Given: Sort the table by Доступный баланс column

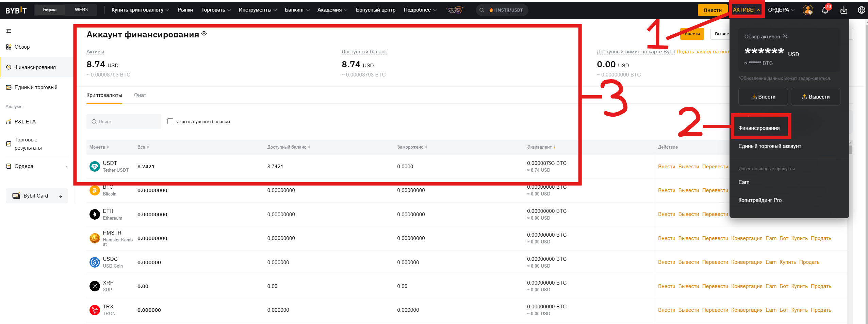Looking at the screenshot, I should tap(289, 147).
